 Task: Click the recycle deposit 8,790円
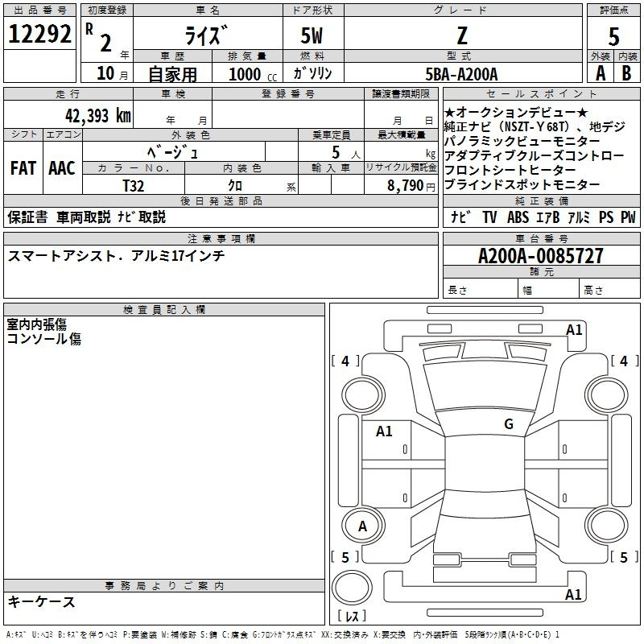click(411, 186)
